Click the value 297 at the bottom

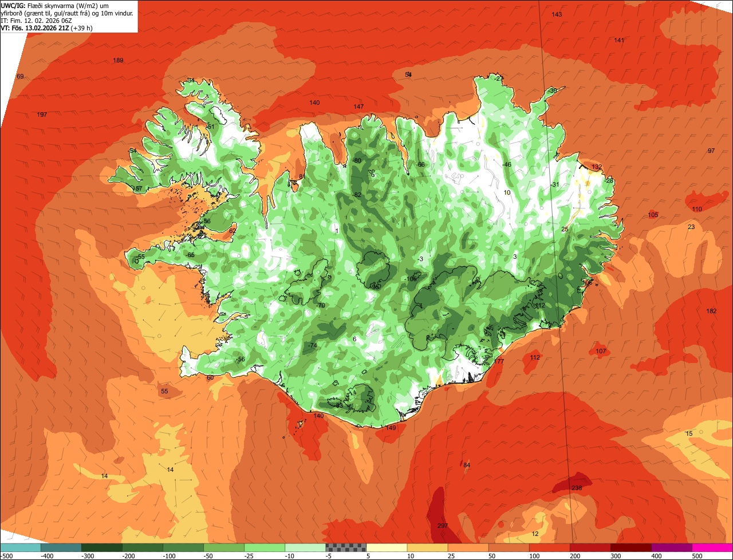[442, 526]
